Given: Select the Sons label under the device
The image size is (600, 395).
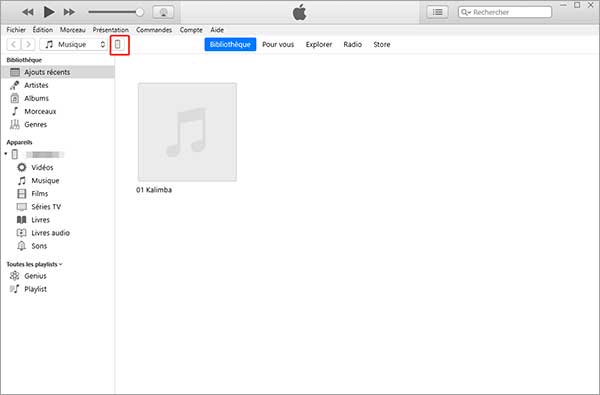Looking at the screenshot, I should 39,246.
